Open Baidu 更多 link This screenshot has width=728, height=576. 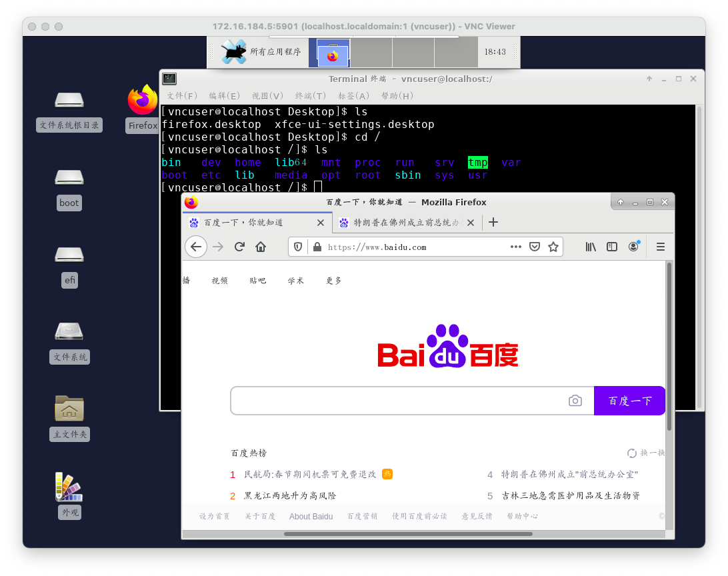tap(334, 281)
